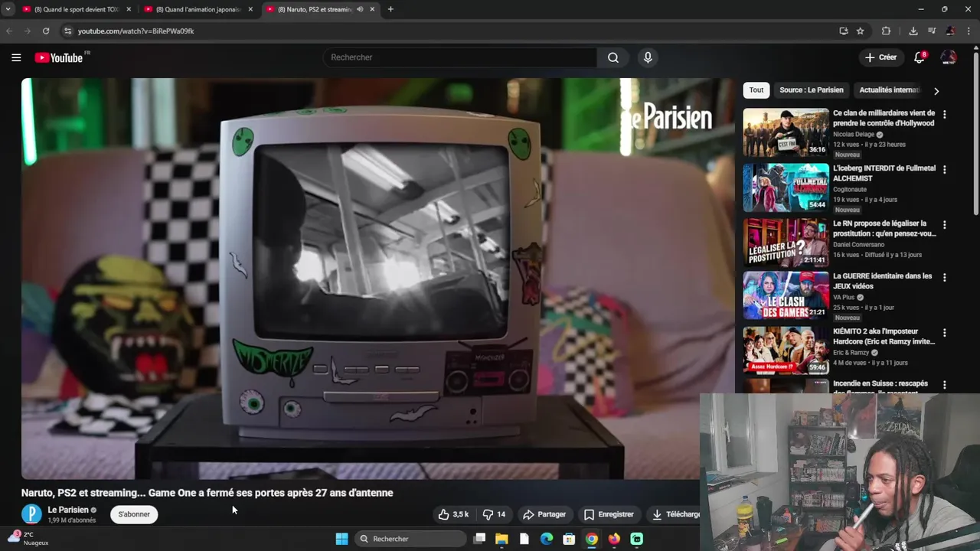This screenshot has width=980, height=551.
Task: Show more filter chips with arrow
Action: tap(936, 90)
